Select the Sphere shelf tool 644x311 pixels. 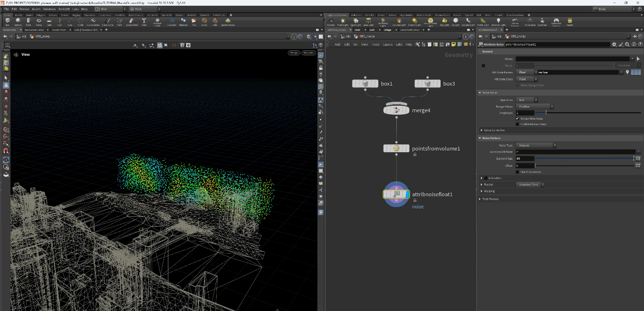tap(18, 21)
